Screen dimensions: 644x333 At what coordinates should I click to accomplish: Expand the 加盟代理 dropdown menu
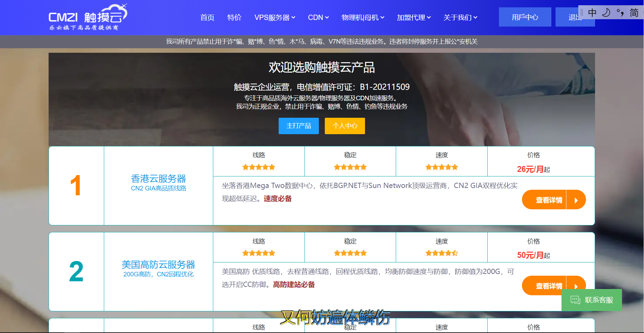(x=414, y=17)
